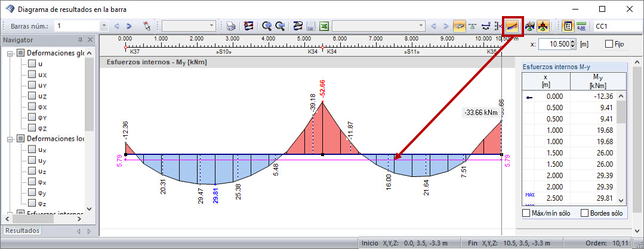Open the wide empty dropdown after Excel icon
The image size is (644, 249).
pyautogui.click(x=421, y=26)
